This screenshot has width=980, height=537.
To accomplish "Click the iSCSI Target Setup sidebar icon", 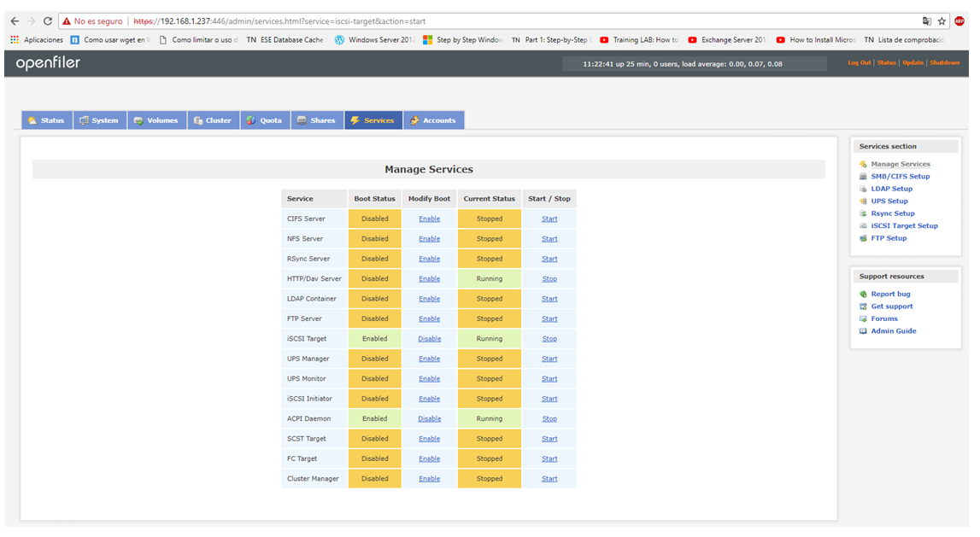I will pos(863,226).
